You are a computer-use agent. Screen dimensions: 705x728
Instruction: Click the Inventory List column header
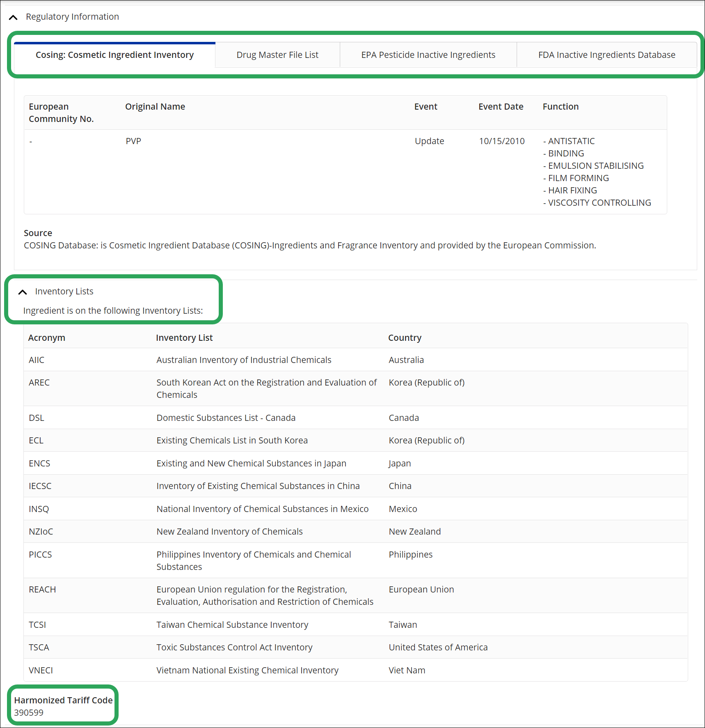coord(184,338)
